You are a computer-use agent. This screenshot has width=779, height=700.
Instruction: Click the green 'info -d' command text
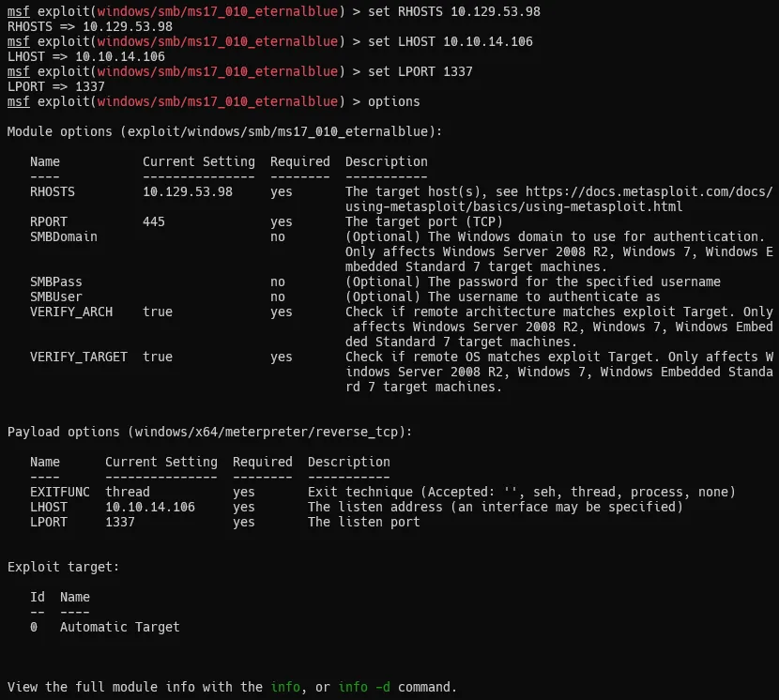click(363, 687)
